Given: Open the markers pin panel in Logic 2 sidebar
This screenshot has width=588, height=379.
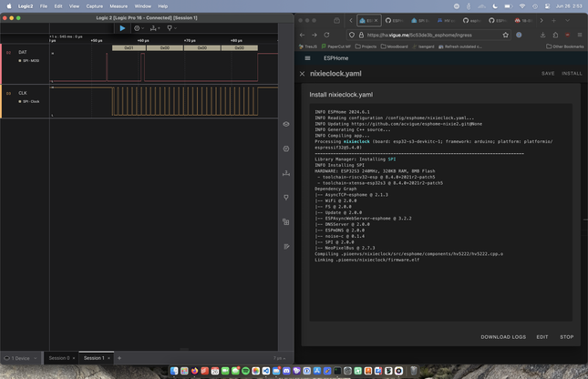Looking at the screenshot, I should tap(286, 198).
